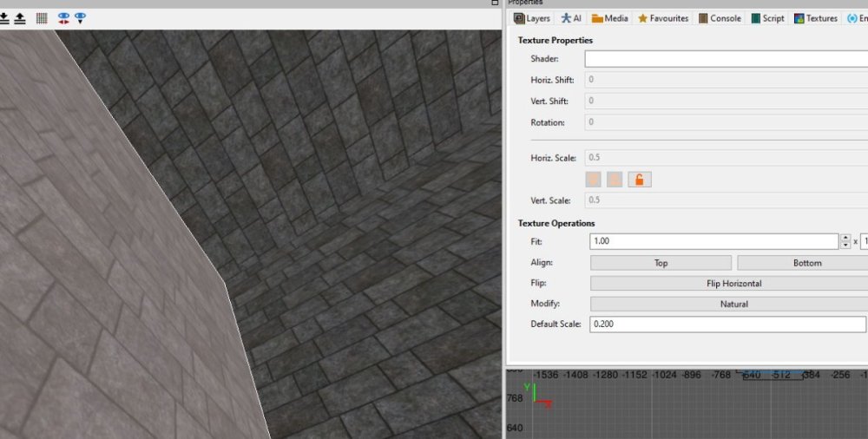Viewport: 868px width, 439px height.
Task: Click the Default Scale field showing 0.200
Action: coord(727,324)
